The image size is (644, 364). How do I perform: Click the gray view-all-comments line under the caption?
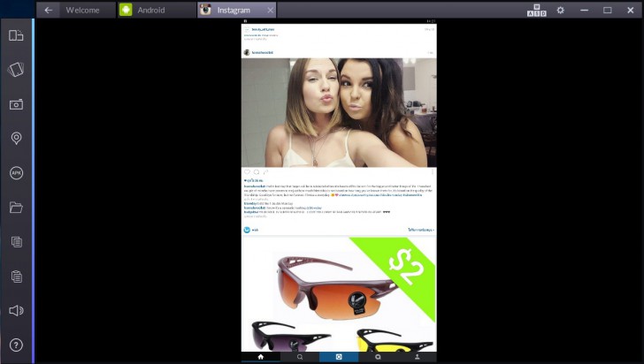pyautogui.click(x=256, y=199)
